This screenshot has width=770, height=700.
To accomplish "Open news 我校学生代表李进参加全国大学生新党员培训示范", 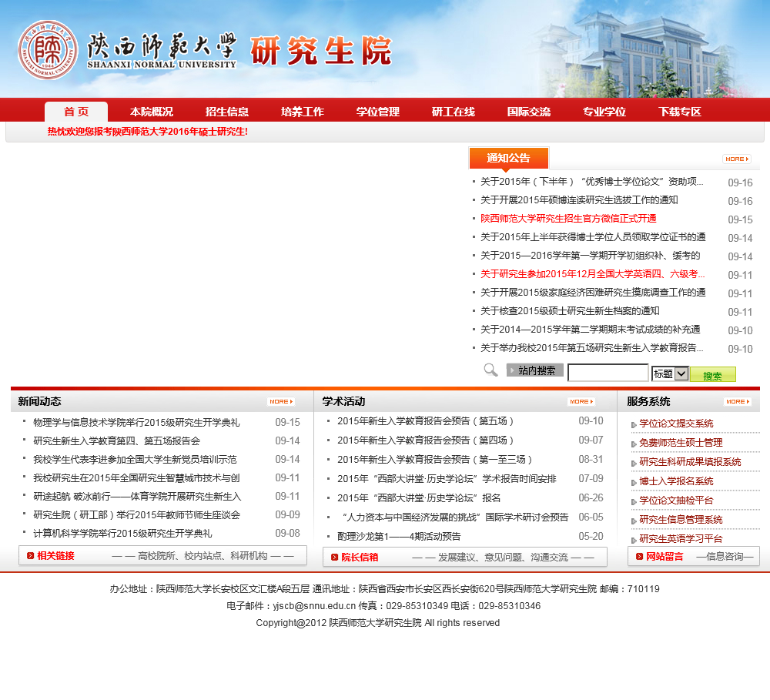I will point(135,460).
